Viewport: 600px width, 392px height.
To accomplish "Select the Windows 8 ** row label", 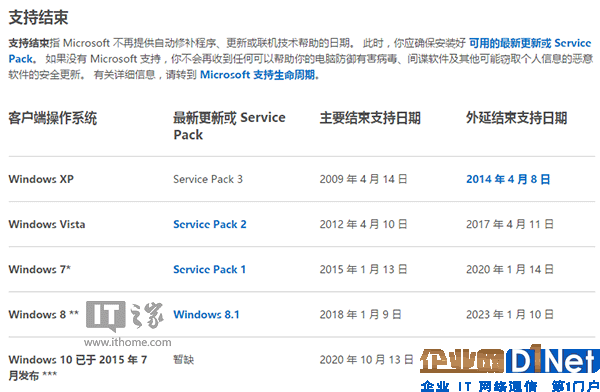I will click(44, 315).
